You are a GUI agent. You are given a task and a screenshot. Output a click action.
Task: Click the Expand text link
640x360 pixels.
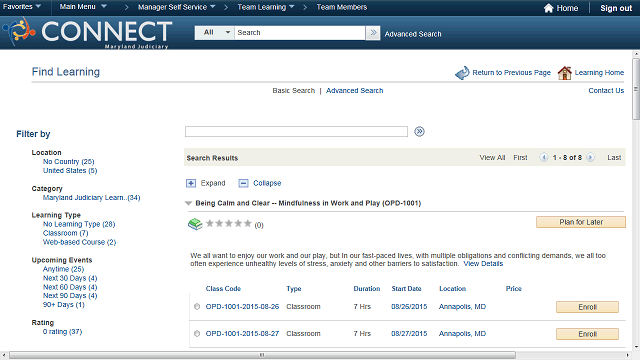pos(213,183)
